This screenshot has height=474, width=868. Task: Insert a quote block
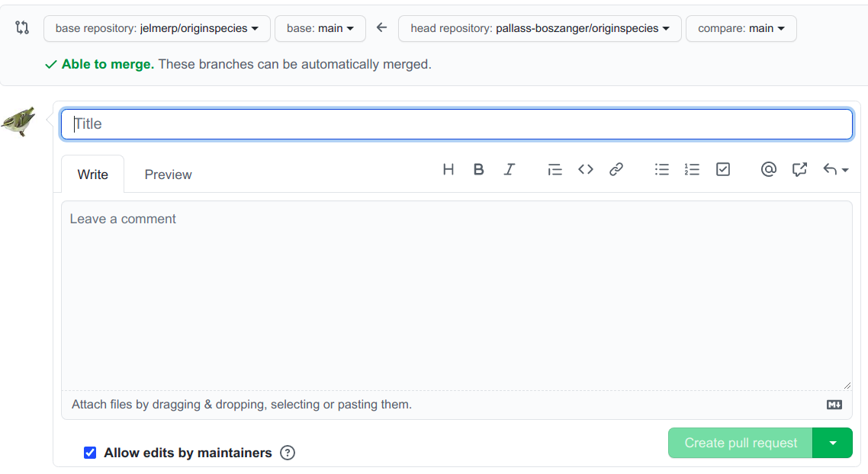click(555, 170)
